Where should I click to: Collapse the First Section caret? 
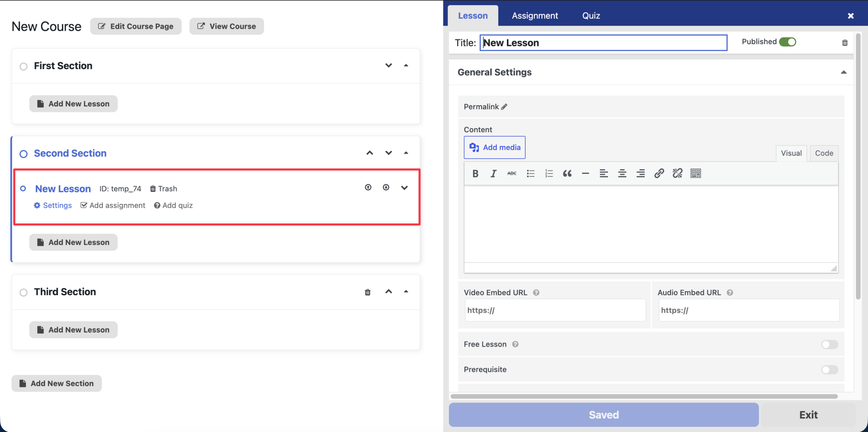point(406,65)
